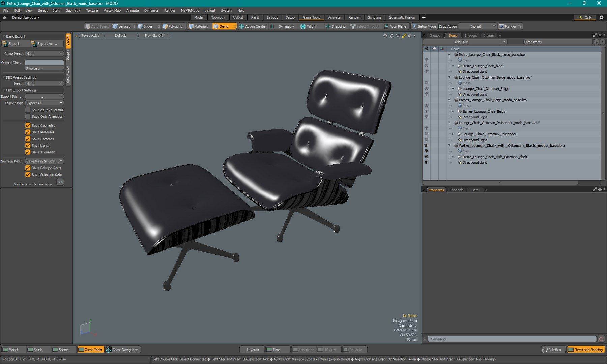
Task: Open the WorkPlane options
Action: (395, 26)
